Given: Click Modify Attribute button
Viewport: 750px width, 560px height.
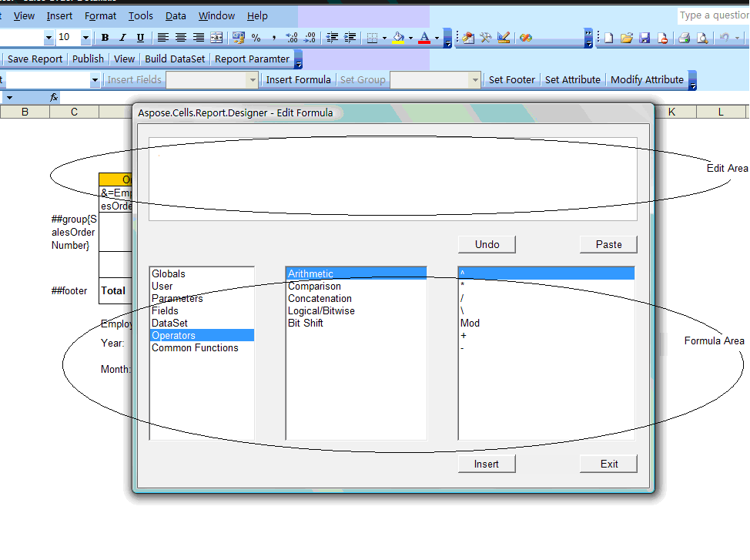Looking at the screenshot, I should [647, 80].
